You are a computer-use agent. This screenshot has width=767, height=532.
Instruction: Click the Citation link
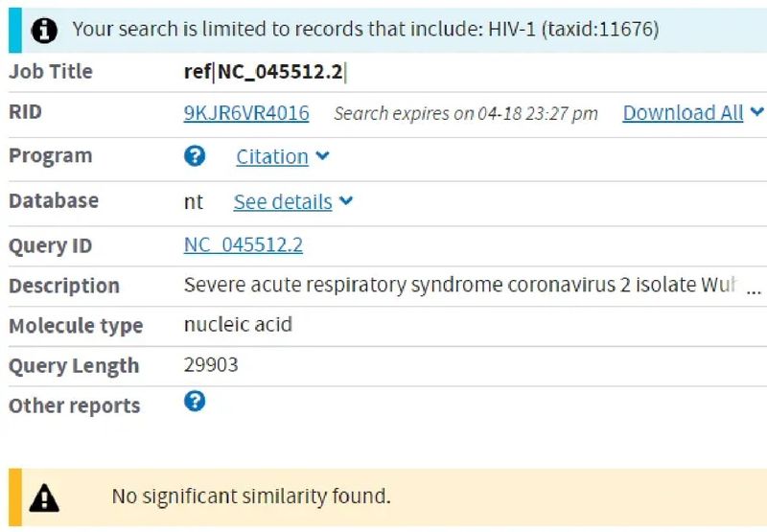tap(272, 157)
